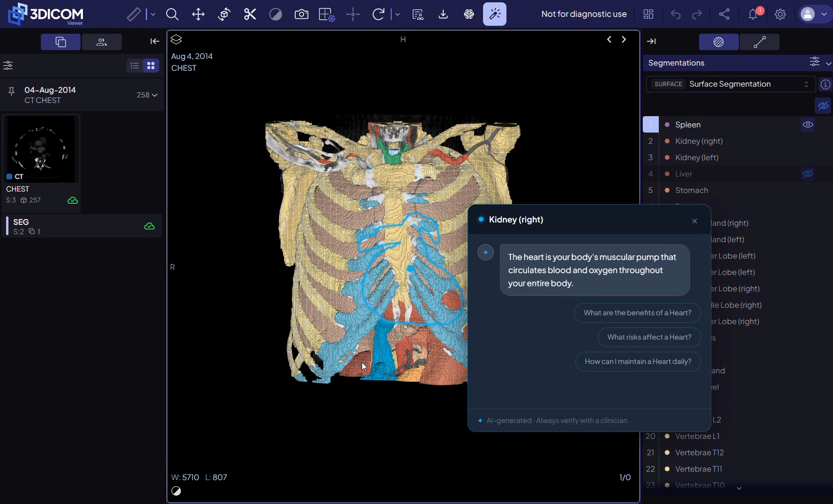Click the download icon in toolbar

click(x=443, y=15)
